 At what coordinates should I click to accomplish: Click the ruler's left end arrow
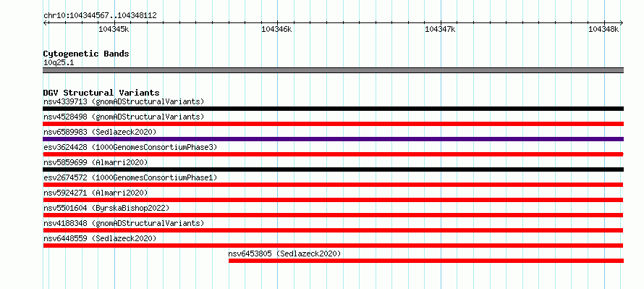coord(45,22)
